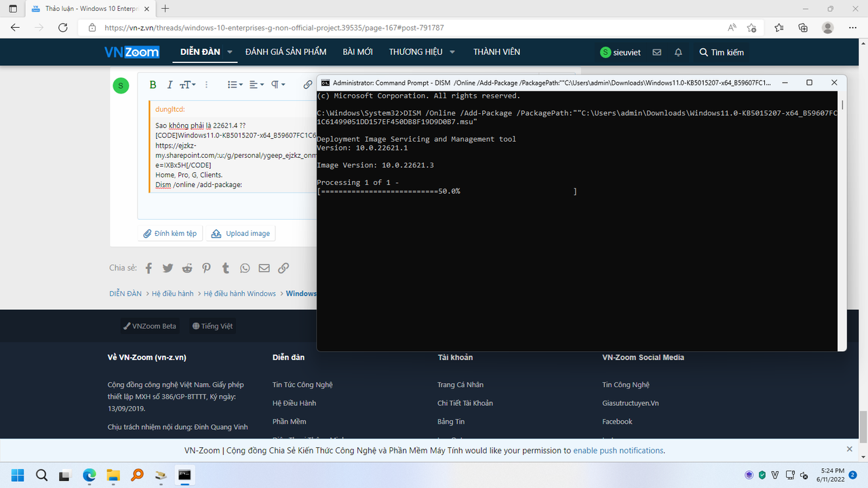Open Trang Cá Nhân footer link

point(460,385)
